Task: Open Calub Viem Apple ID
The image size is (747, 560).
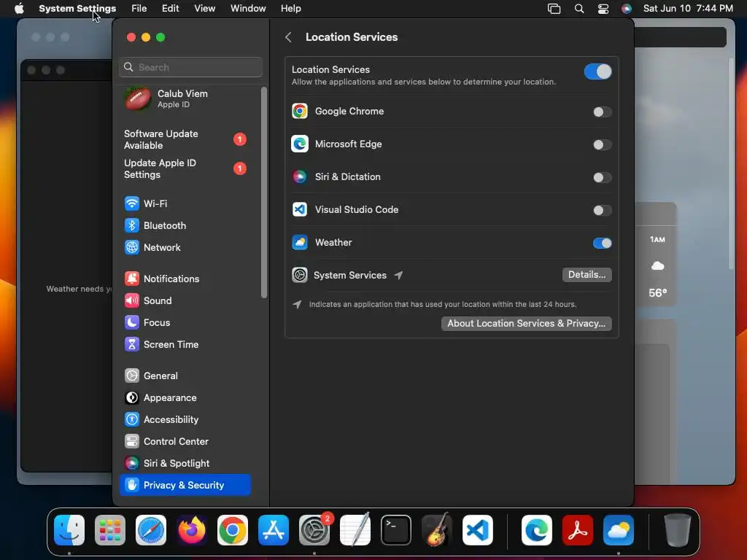Action: [x=185, y=99]
